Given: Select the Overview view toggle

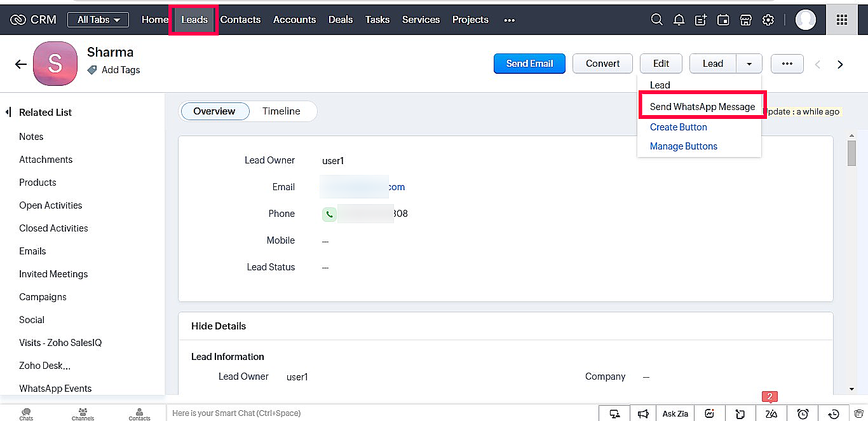Looking at the screenshot, I should [x=214, y=111].
